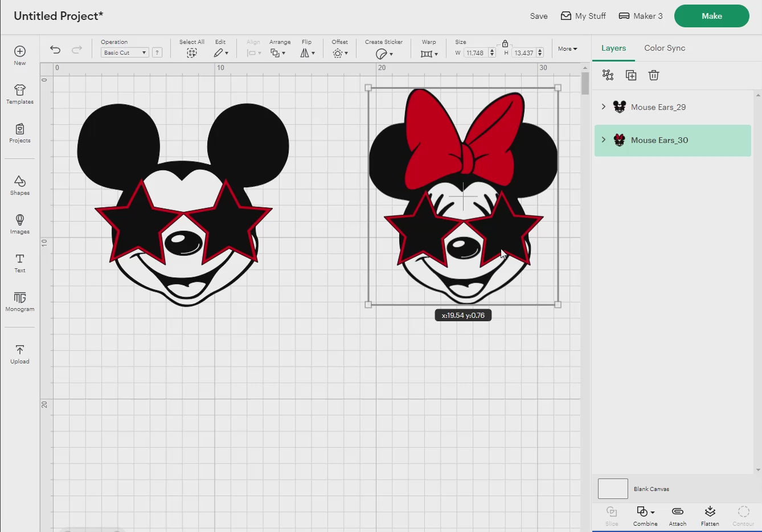This screenshot has height=532, width=762.
Task: Click the green Make button
Action: pyautogui.click(x=712, y=16)
